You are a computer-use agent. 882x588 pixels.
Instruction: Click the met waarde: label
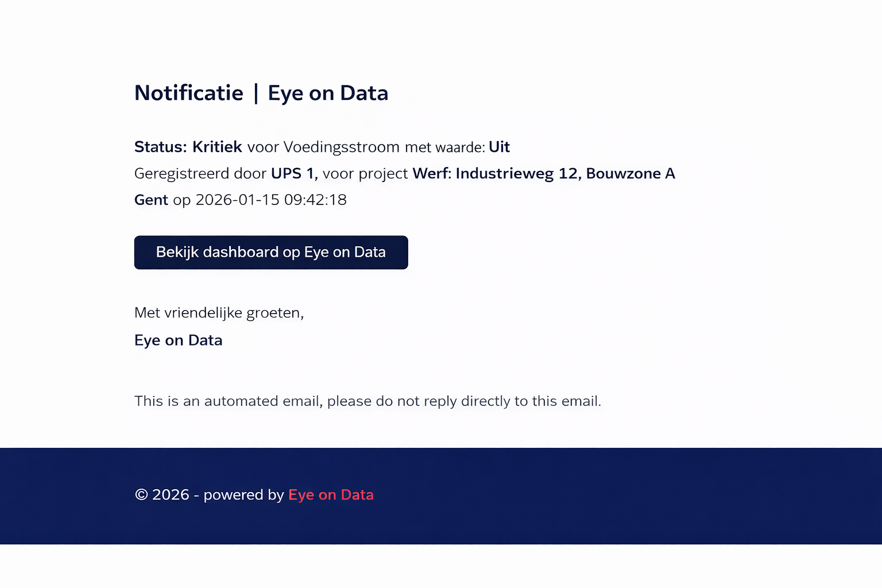(x=445, y=148)
